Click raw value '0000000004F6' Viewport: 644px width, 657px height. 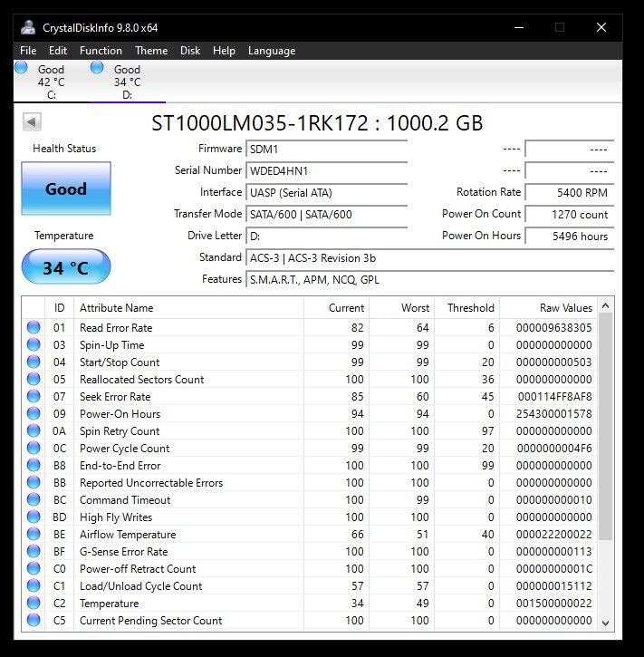[554, 448]
